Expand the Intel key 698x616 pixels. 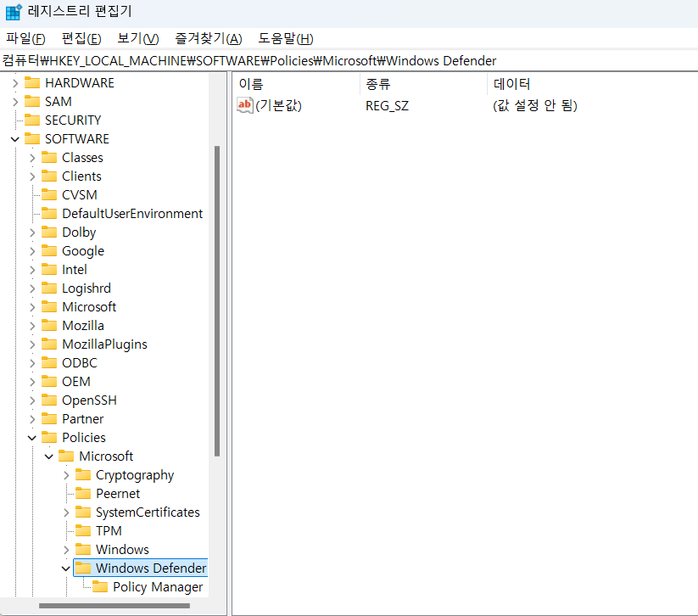32,270
